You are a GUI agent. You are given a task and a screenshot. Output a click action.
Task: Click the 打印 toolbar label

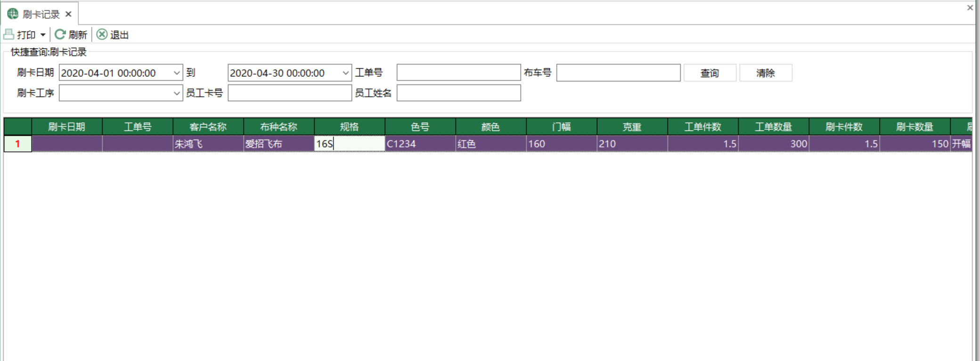pyautogui.click(x=26, y=35)
